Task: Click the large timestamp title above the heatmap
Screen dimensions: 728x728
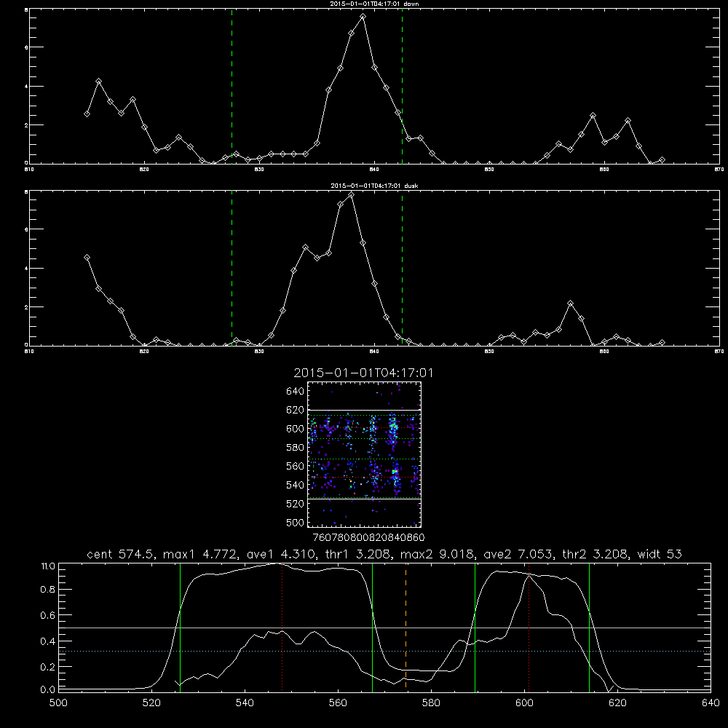Action: tap(363, 373)
